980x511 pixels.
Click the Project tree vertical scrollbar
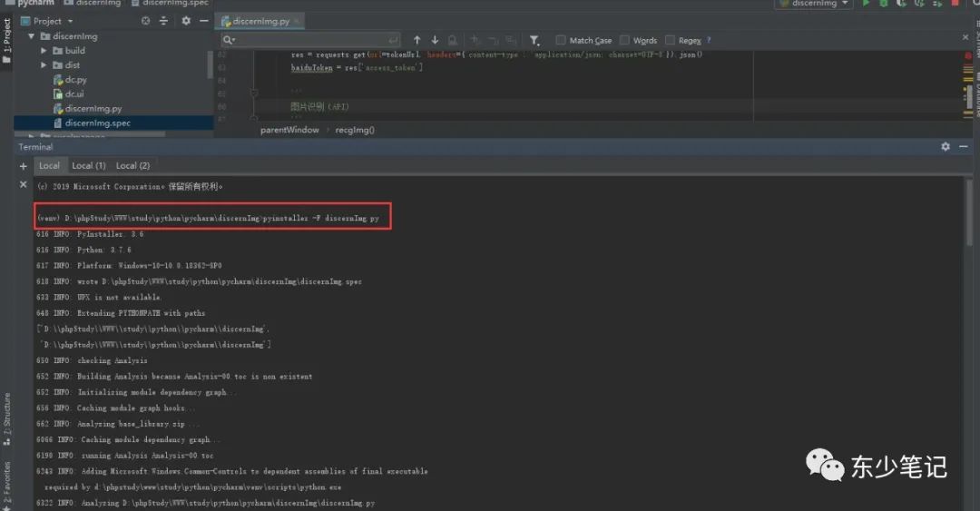210,64
